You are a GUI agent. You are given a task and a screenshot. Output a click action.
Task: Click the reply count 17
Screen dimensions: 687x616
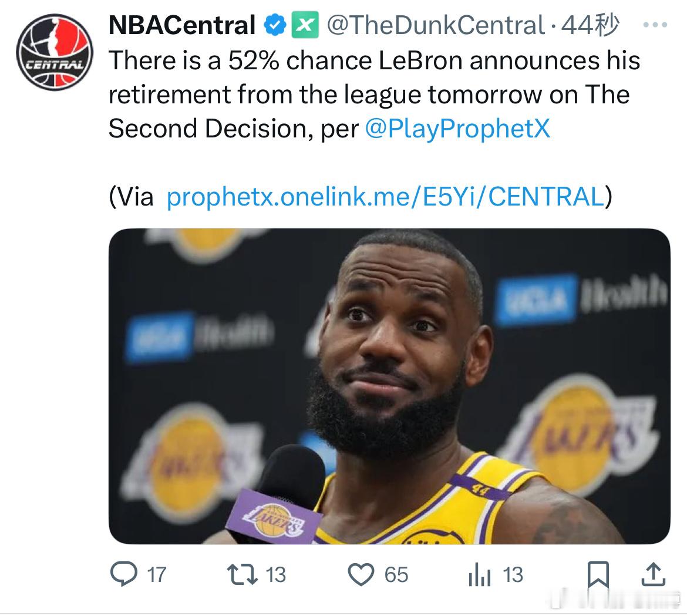point(156,574)
